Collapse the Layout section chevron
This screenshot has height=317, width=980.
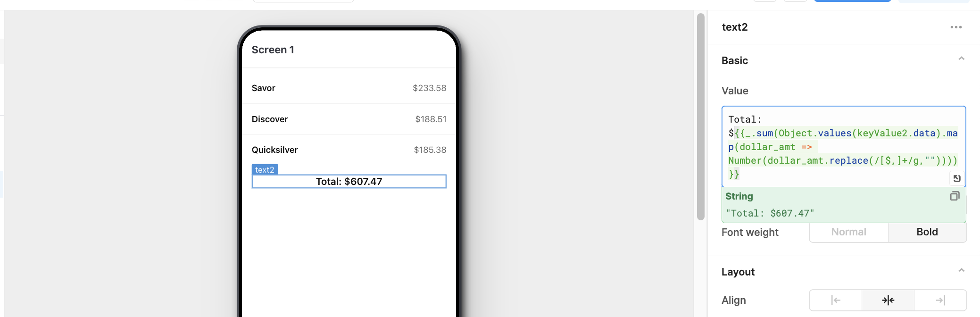coord(961,271)
